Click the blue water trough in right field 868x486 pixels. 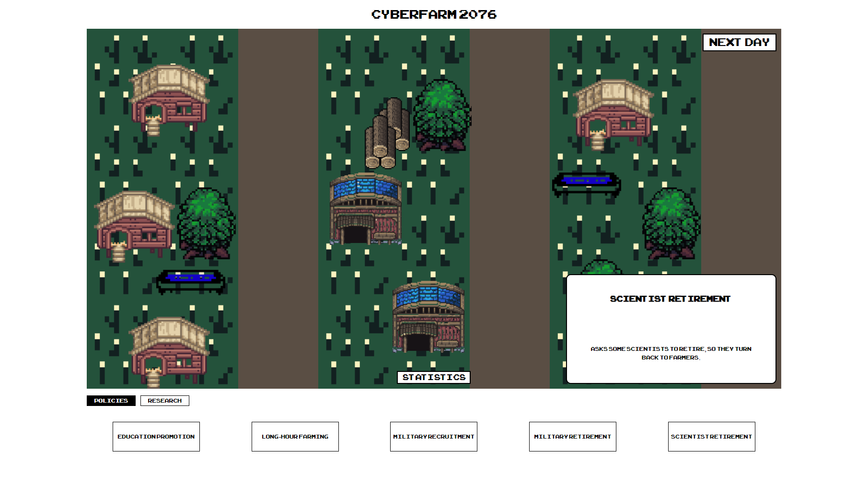click(x=587, y=185)
